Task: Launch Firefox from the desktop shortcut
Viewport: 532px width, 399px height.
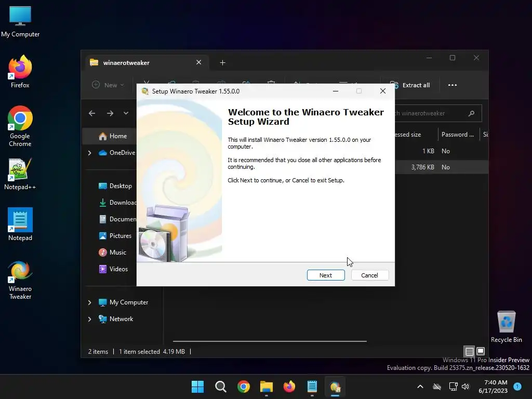Action: click(20, 72)
